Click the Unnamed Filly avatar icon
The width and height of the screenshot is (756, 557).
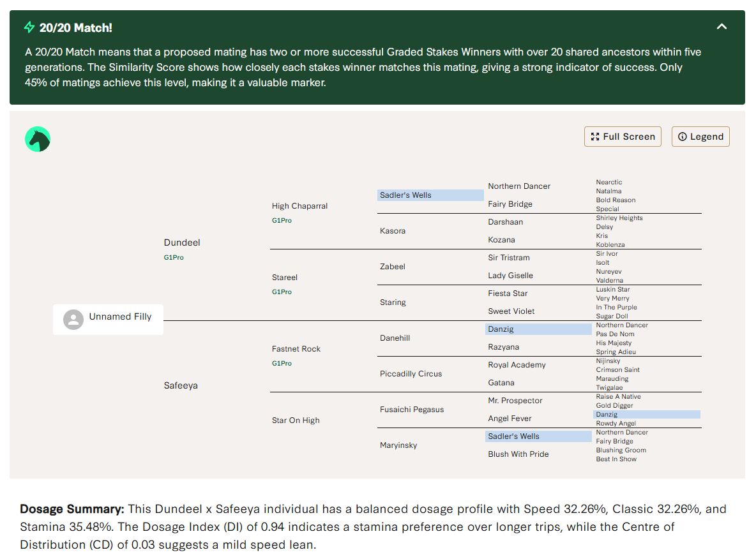(73, 319)
